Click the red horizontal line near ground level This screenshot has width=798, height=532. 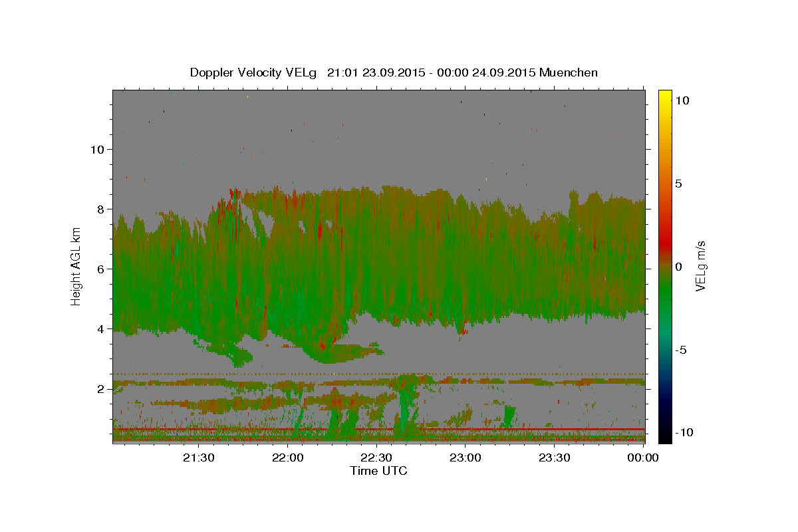(x=378, y=430)
